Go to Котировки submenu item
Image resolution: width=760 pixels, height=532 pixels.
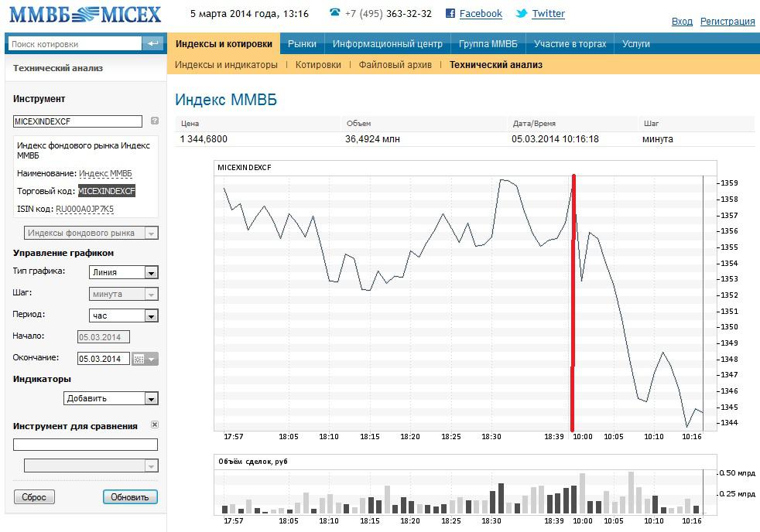pyautogui.click(x=318, y=64)
